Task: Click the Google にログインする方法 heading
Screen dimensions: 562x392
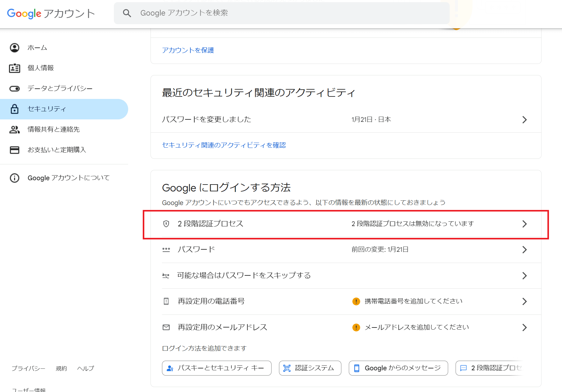Action: (226, 188)
